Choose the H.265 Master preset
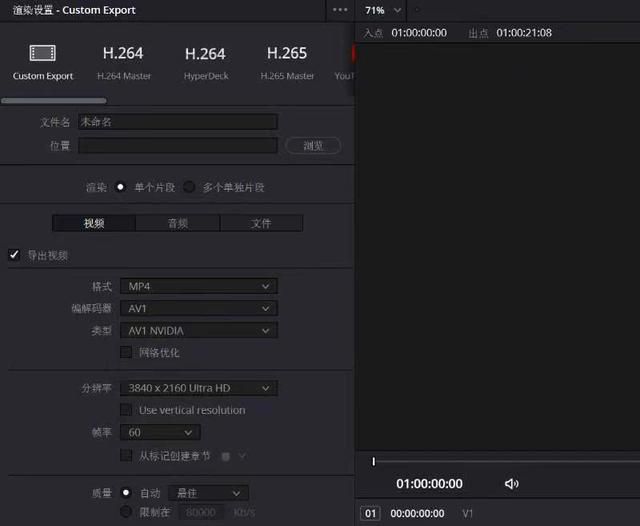640x526 pixels. (x=287, y=62)
